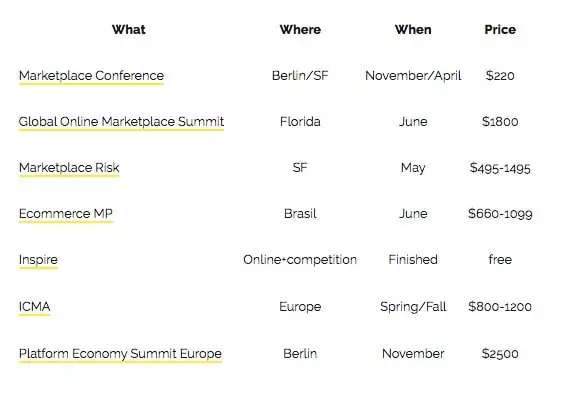Viewport: 579px width, 393px height.
Task: Select the Berlin/SF location cell
Action: tap(300, 76)
